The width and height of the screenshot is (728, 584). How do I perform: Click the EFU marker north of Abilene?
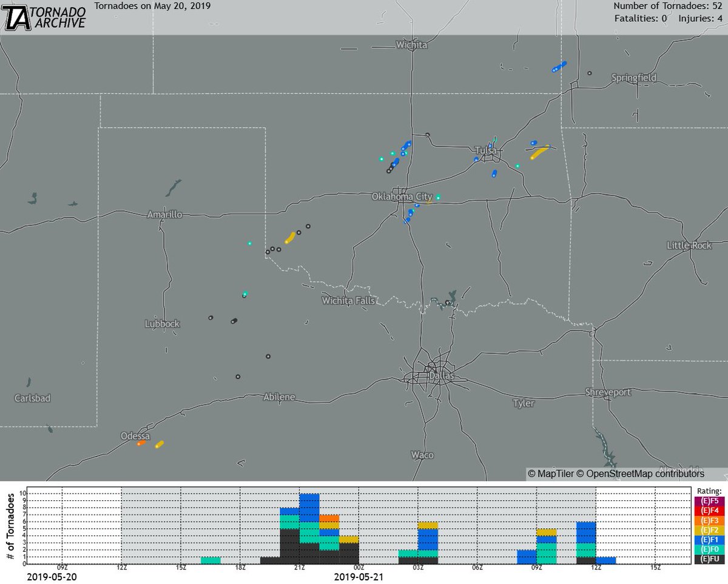(268, 357)
